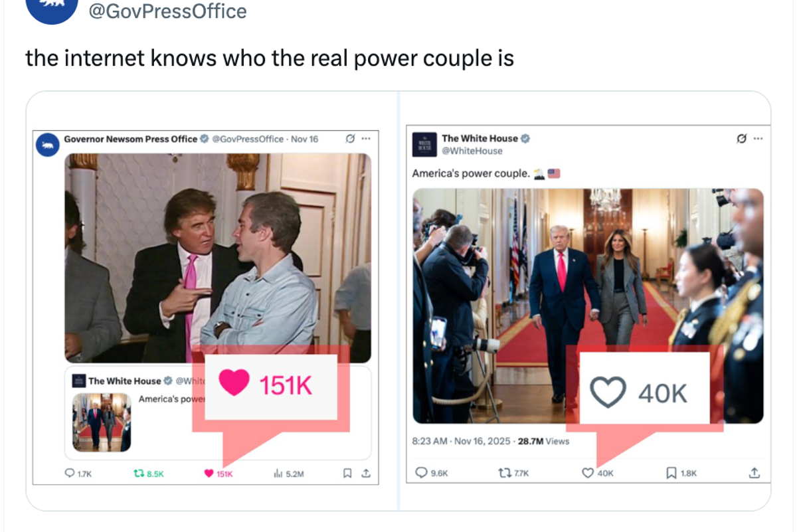Open more options on Newsom Press Office post
The width and height of the screenshot is (797, 532).
click(x=365, y=139)
